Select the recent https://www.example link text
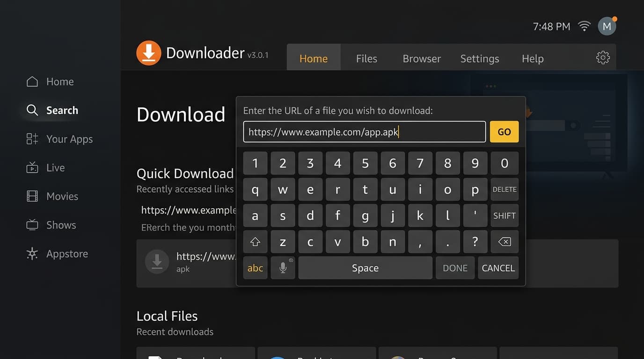 tap(189, 210)
